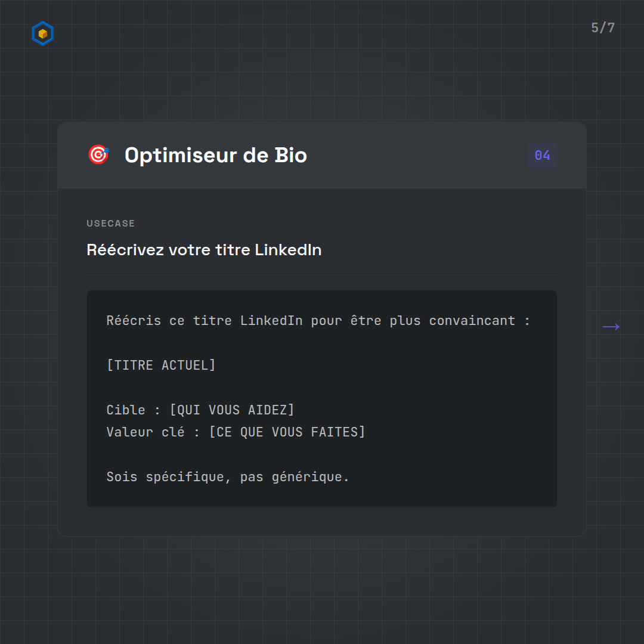Viewport: 644px width, 644px height.
Task: Click the Cible label in prompt
Action: tap(126, 410)
